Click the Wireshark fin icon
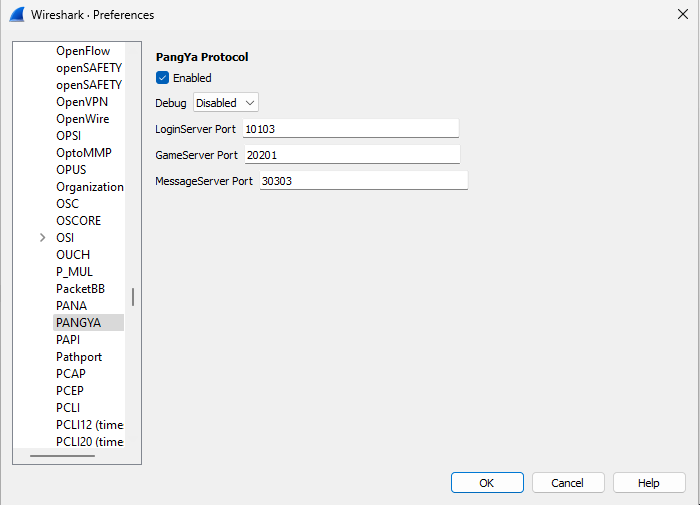Viewport: 700px width, 505px height. point(17,14)
